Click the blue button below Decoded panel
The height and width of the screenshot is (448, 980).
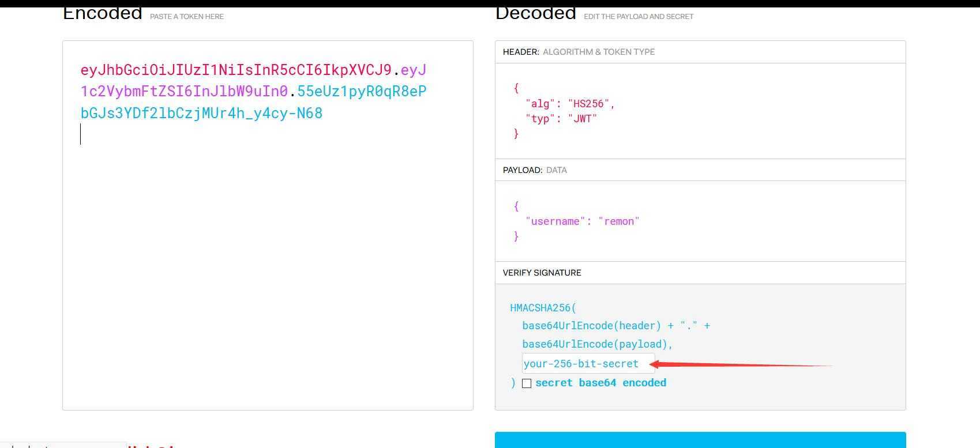700,439
